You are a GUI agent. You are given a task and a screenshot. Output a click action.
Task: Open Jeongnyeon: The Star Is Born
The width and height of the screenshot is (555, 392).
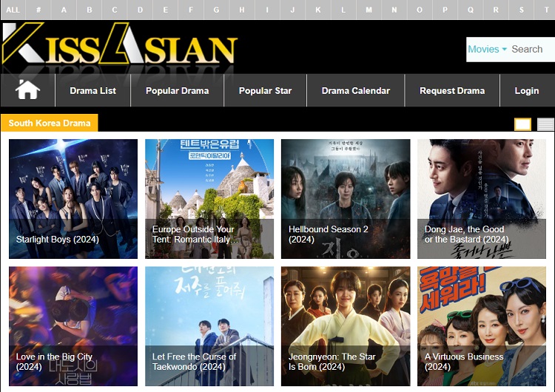point(346,325)
